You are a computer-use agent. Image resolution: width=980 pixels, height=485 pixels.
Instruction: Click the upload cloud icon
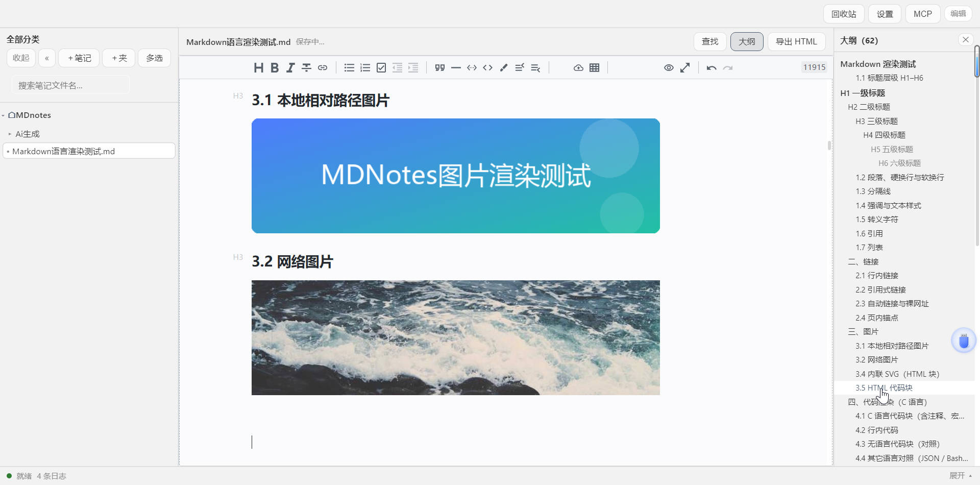click(x=578, y=67)
